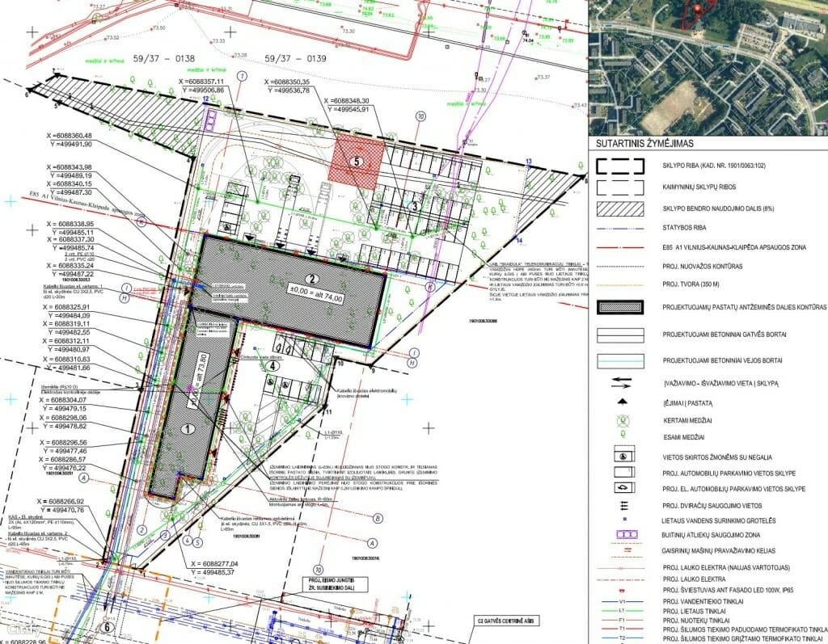828x644 pixels.
Task: Click the green 'Esami medžiai' existing tree icon
Action: pyautogui.click(x=623, y=434)
